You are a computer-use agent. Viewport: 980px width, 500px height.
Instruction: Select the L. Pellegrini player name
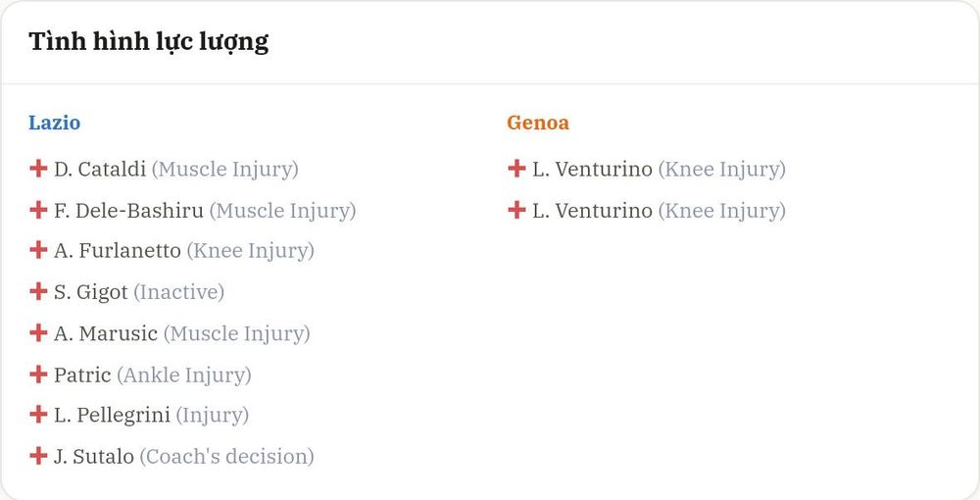(x=112, y=416)
